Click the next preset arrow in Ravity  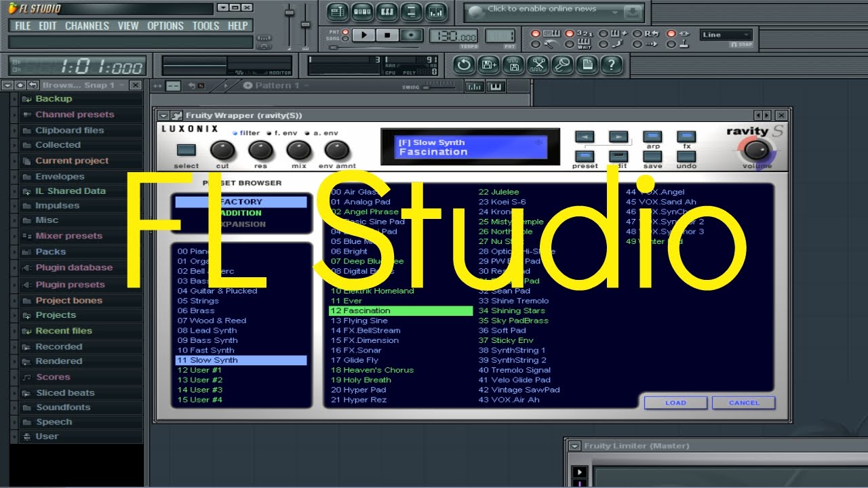coord(618,137)
